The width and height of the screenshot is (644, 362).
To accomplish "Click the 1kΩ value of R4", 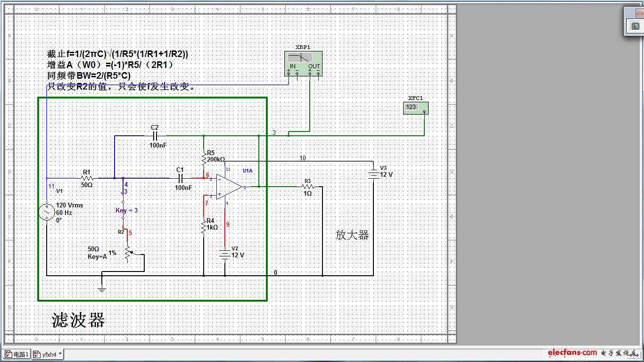I will point(212,227).
